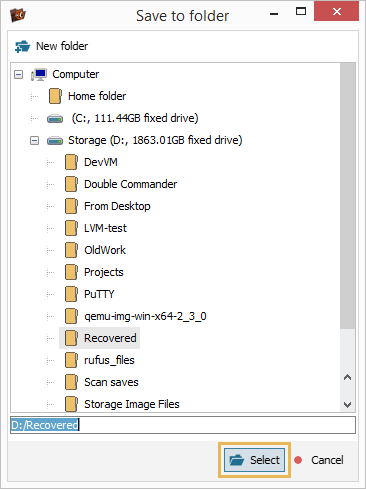Screen dimensions: 366x489
Task: Select the Projects folder name
Action: coord(104,272)
